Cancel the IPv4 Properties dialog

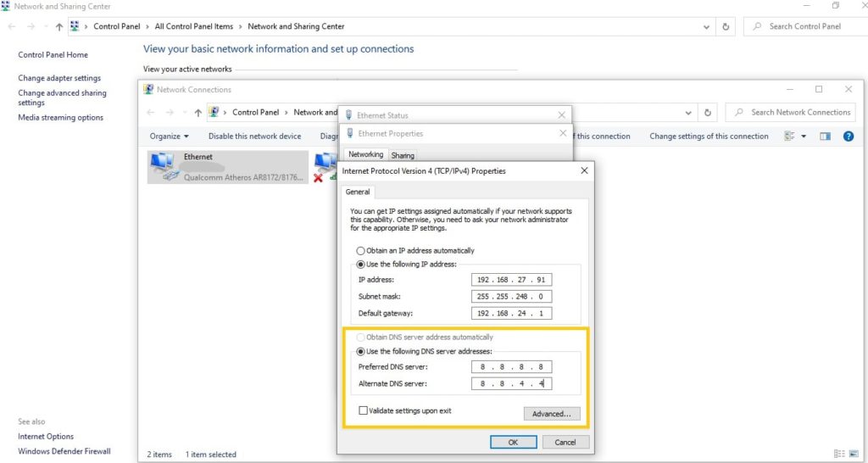click(x=565, y=442)
